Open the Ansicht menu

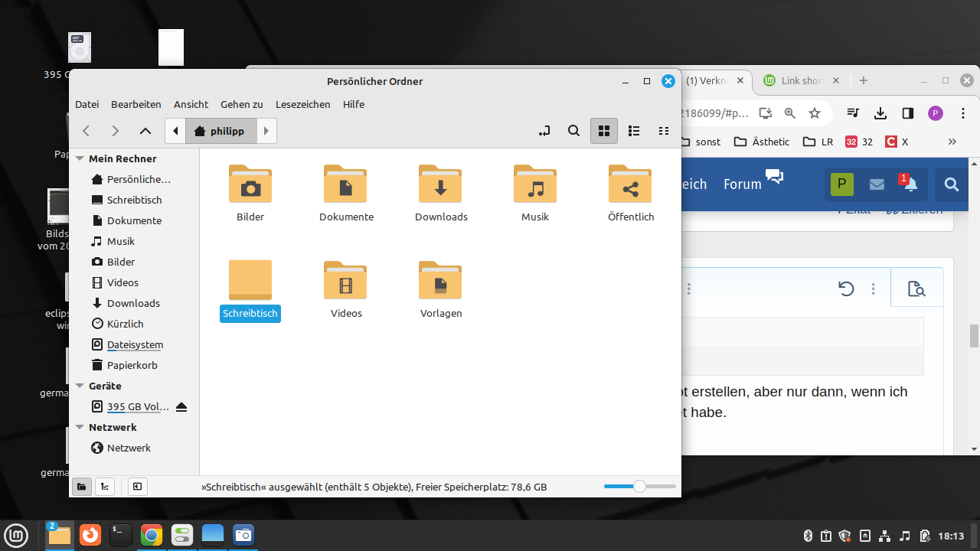pyautogui.click(x=191, y=104)
